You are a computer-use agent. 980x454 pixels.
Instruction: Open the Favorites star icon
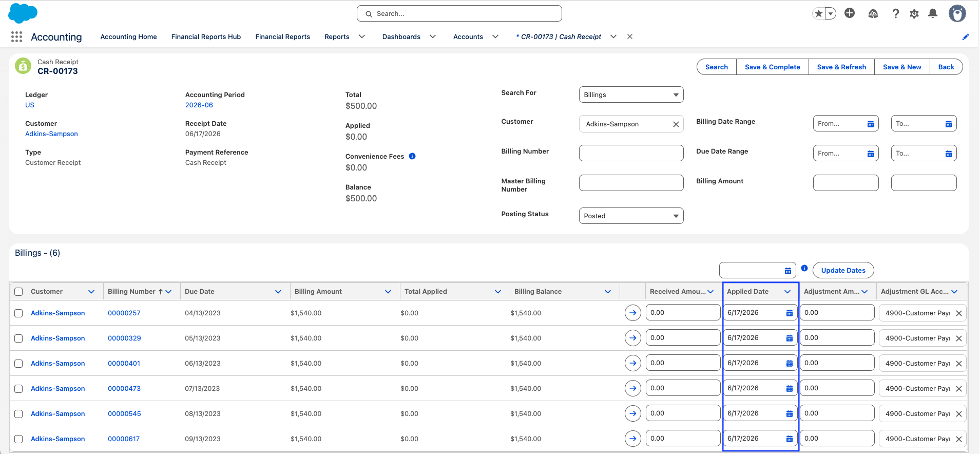(818, 14)
